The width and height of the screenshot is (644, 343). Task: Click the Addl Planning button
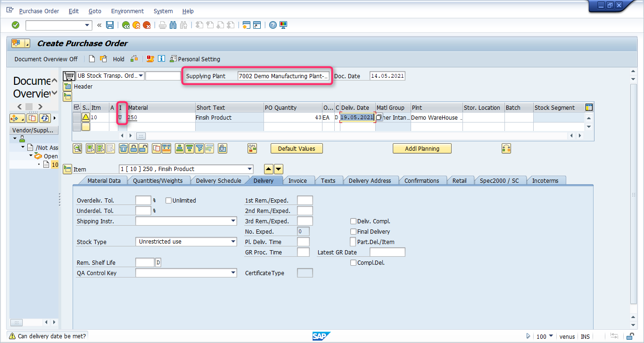click(x=422, y=148)
